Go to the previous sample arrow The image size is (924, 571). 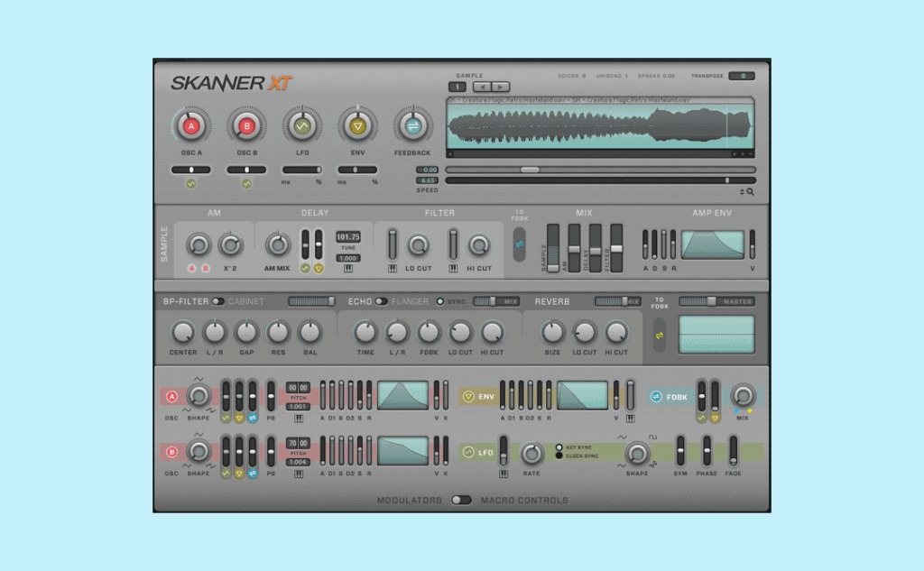point(483,87)
